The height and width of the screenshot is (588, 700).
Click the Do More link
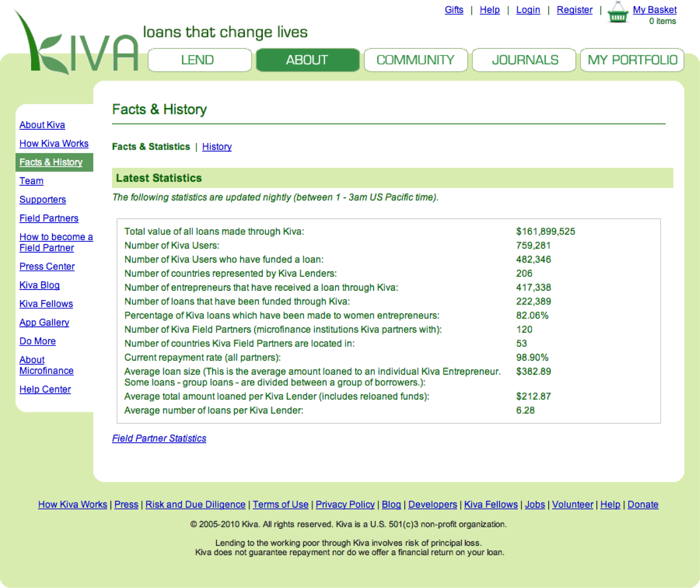(x=38, y=341)
